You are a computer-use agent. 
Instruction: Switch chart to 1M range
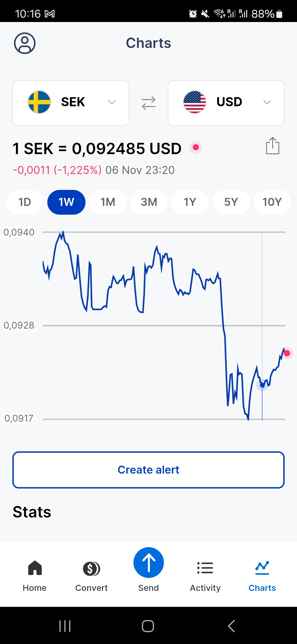click(108, 202)
